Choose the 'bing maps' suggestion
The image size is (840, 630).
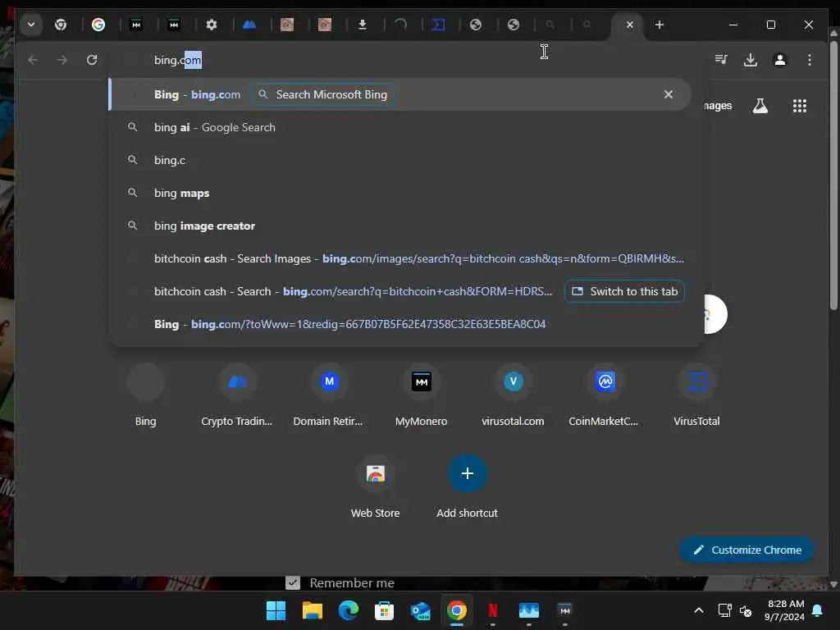pyautogui.click(x=399, y=193)
